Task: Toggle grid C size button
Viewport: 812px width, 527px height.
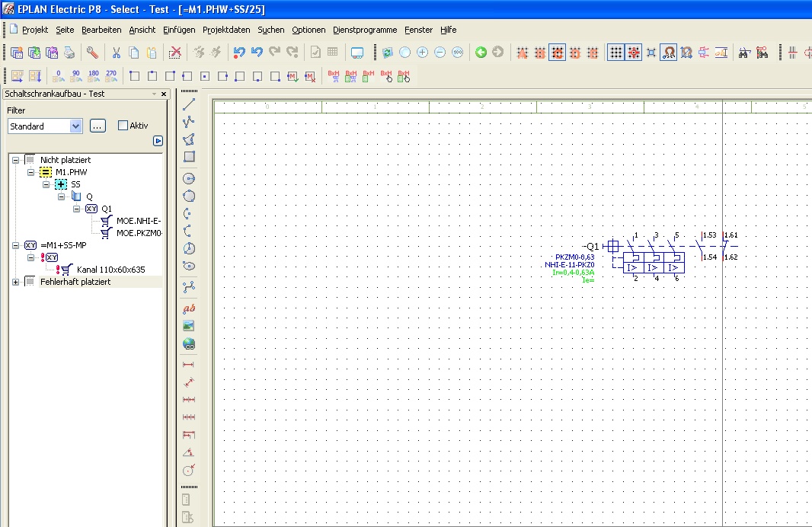Action: 558,53
